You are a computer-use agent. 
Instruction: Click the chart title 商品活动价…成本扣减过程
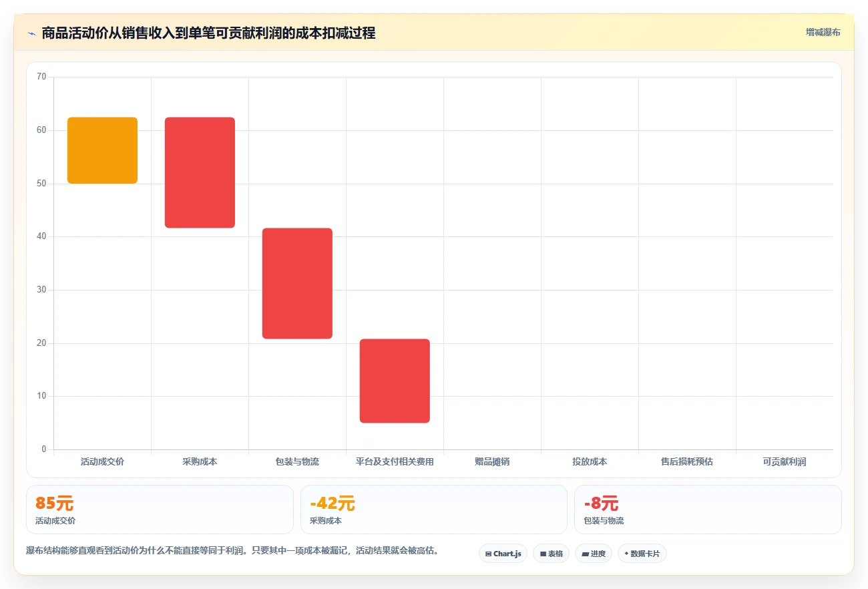pos(208,33)
